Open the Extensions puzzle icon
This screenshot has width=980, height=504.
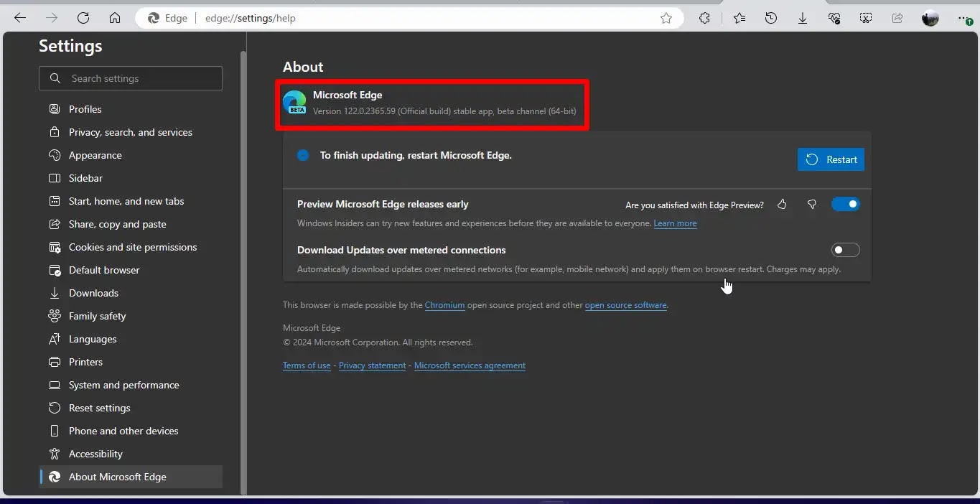click(x=705, y=18)
